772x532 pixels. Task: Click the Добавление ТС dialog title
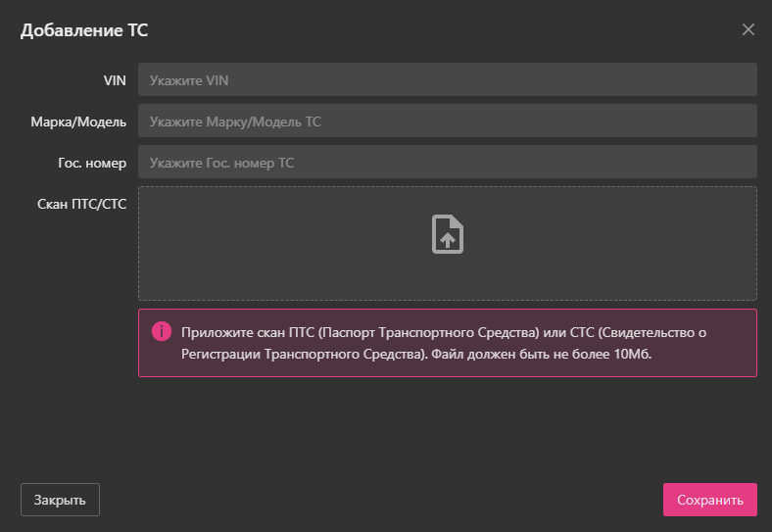(x=84, y=30)
